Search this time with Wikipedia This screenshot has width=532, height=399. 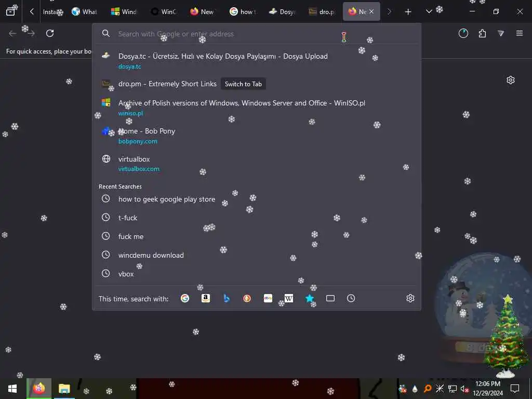coord(289,298)
